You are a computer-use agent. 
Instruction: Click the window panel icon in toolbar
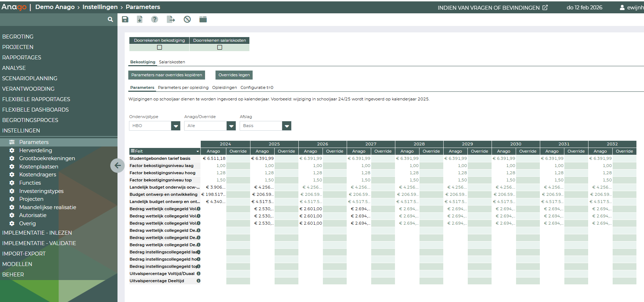(203, 19)
